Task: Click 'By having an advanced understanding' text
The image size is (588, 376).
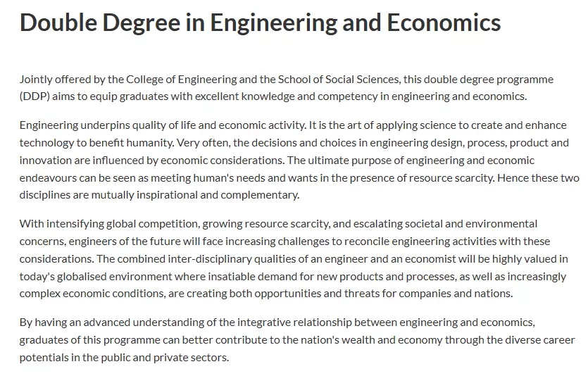Action: point(112,322)
